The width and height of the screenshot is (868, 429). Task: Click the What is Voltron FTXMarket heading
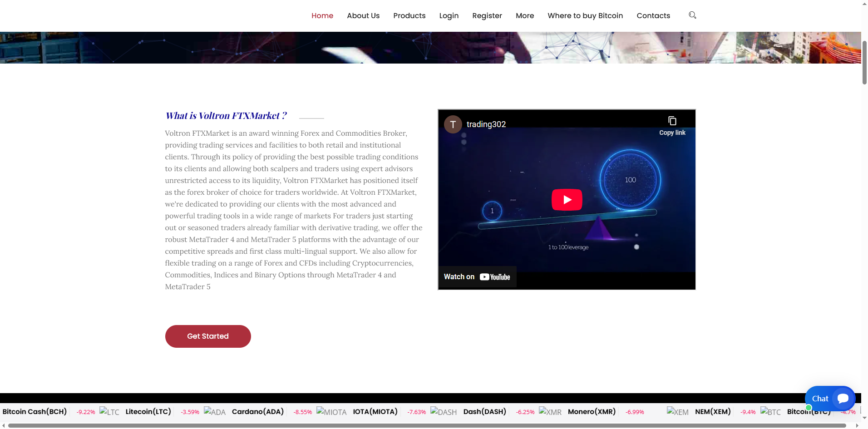(226, 116)
